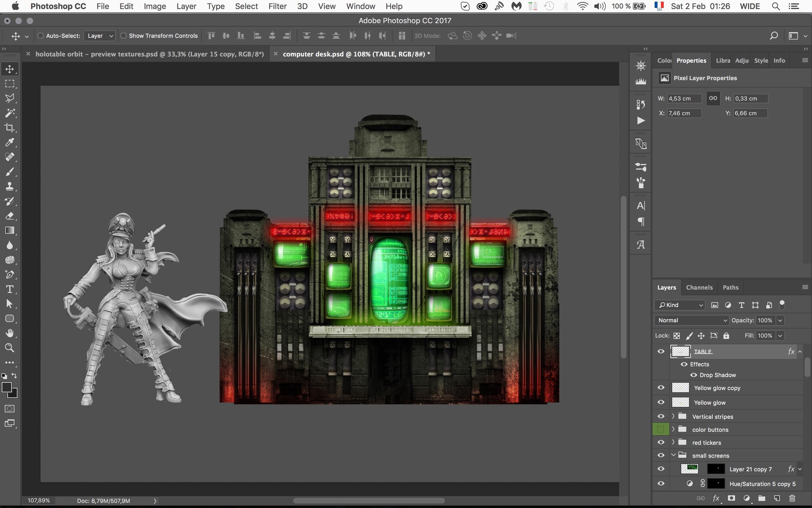This screenshot has width=812, height=508.
Task: Select the Eyedropper tool
Action: [9, 142]
